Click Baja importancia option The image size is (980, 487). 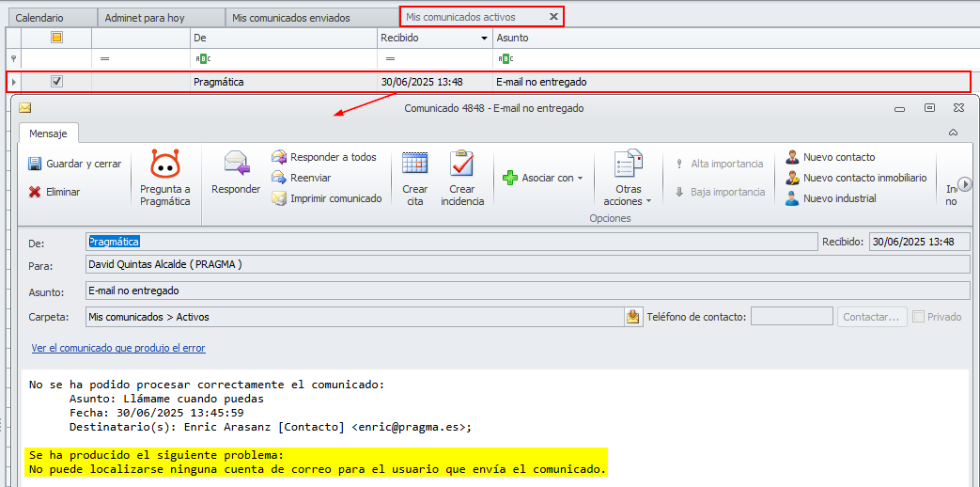720,192
